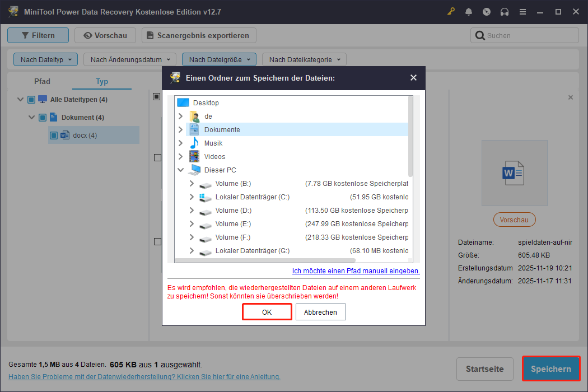The width and height of the screenshot is (588, 392).
Task: Open the Nach Dateityp dropdown
Action: [x=45, y=59]
